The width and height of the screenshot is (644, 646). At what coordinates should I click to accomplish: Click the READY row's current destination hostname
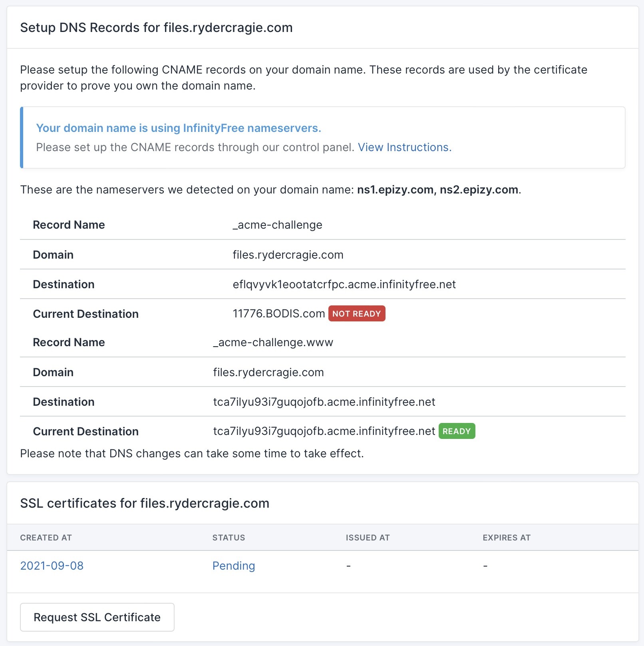[324, 431]
